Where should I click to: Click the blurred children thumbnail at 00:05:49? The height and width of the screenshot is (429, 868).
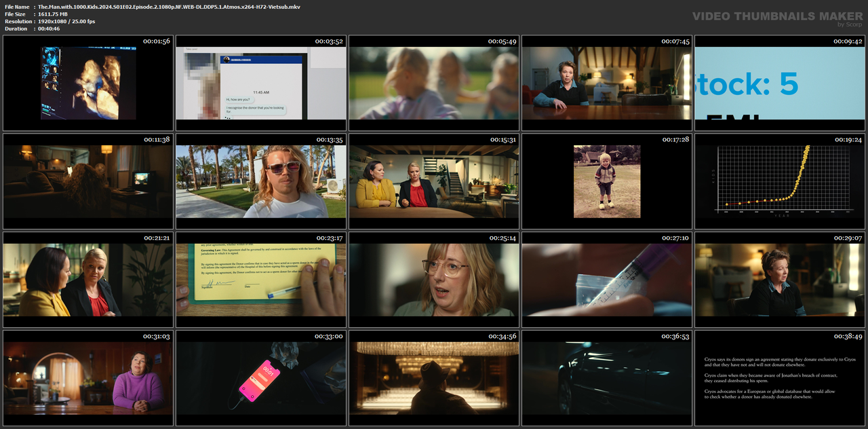pyautogui.click(x=434, y=83)
